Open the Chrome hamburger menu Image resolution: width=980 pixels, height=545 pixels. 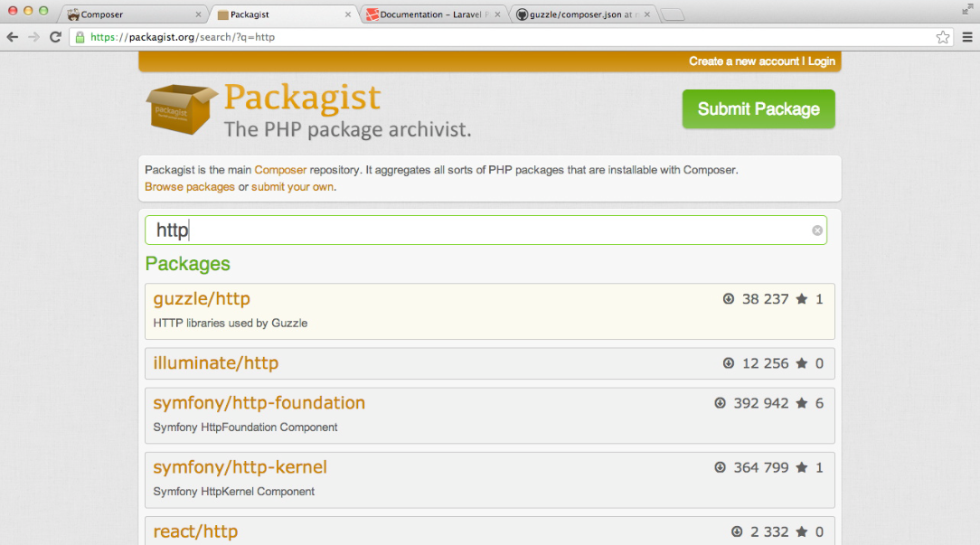(x=966, y=37)
